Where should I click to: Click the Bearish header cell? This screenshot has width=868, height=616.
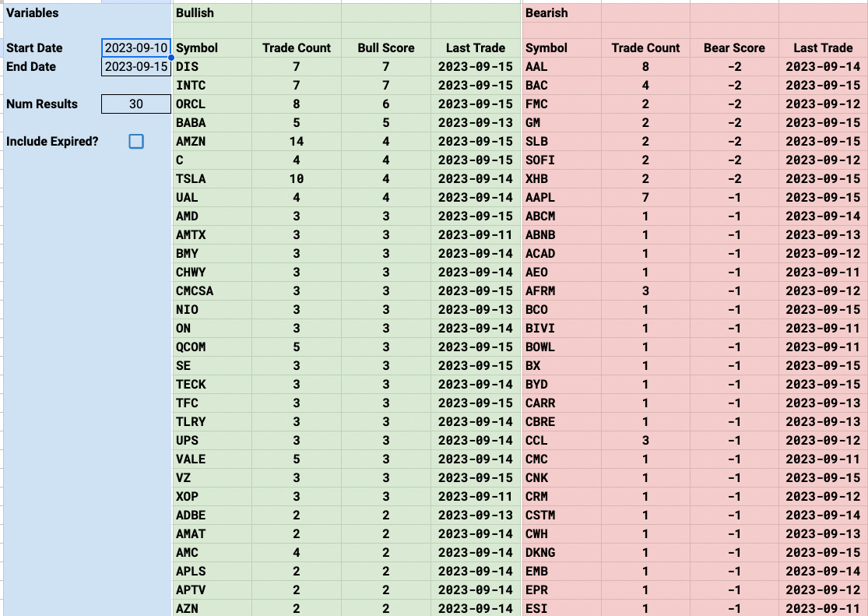(561, 12)
